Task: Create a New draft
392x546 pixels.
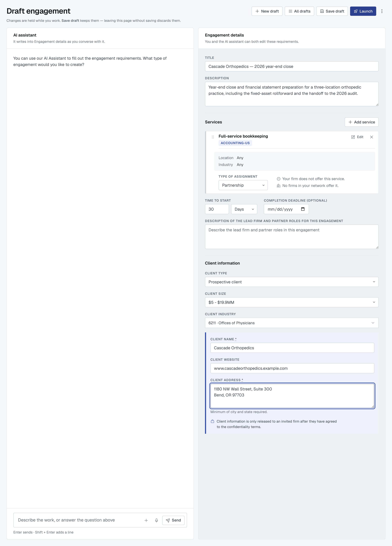Action: pos(267,11)
